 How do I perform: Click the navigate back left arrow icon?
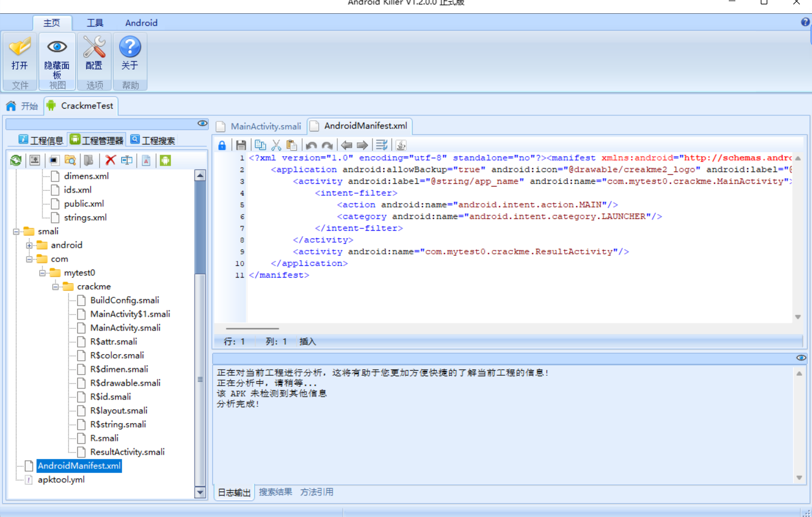[x=346, y=145]
